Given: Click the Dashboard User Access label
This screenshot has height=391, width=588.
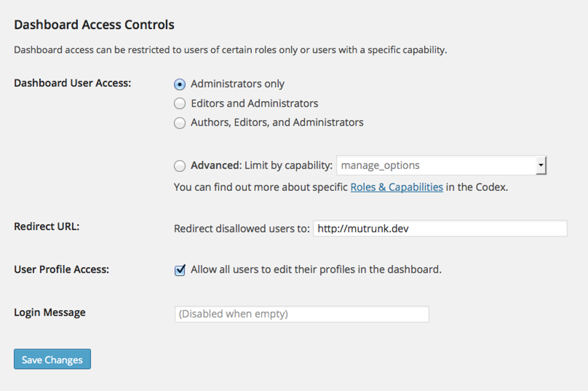Looking at the screenshot, I should (71, 82).
